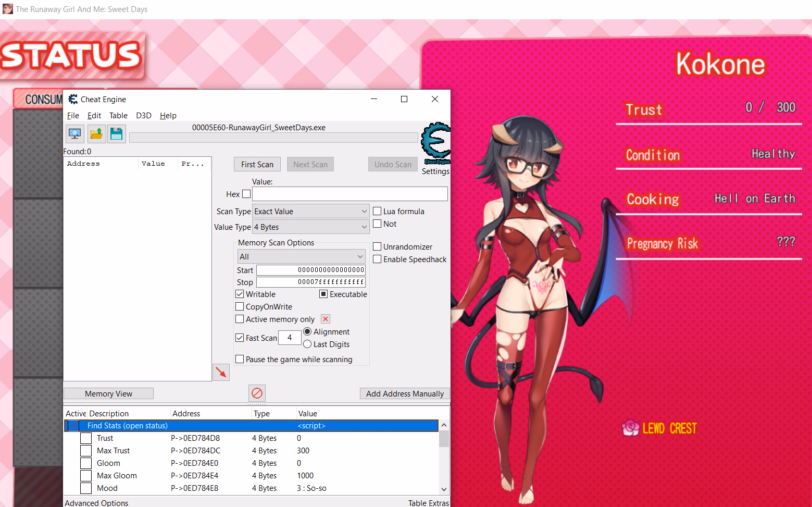Open the D3D menu
Screen dimensions: 812x507
tap(143, 115)
